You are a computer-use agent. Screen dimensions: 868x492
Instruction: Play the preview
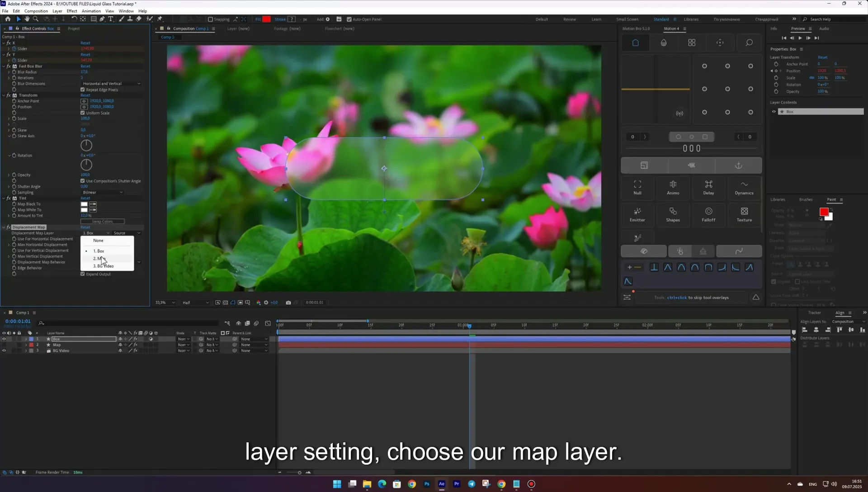point(800,38)
